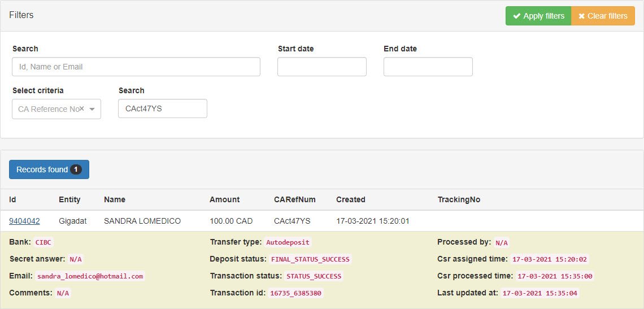644x309 pixels.
Task: Click the Apply filters button
Action: tap(538, 16)
